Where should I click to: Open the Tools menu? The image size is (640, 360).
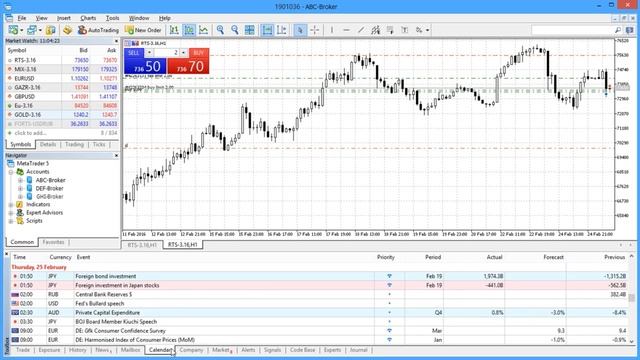[112, 18]
